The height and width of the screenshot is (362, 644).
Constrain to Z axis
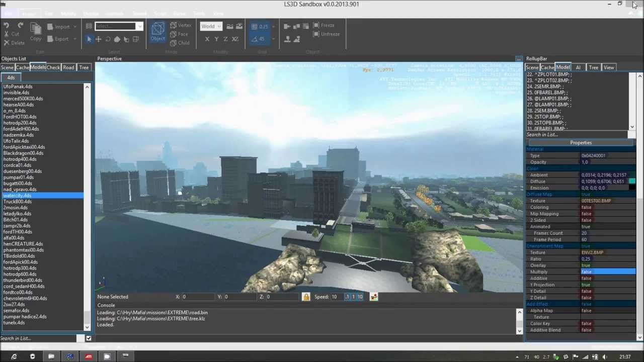pyautogui.click(x=225, y=39)
